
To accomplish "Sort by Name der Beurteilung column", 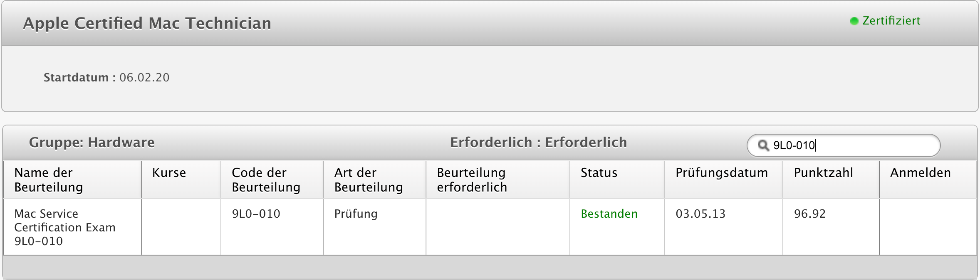I will (49, 180).
